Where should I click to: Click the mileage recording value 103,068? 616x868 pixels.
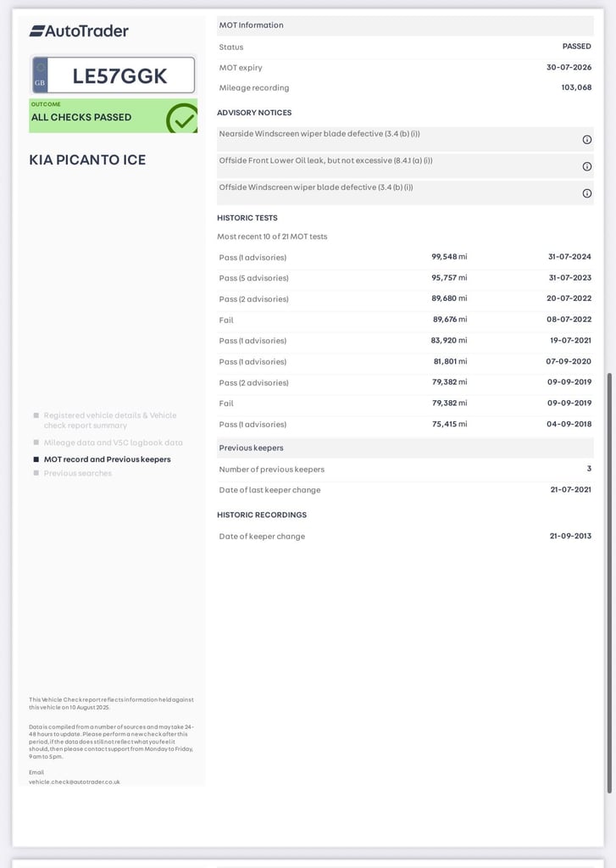pos(576,87)
